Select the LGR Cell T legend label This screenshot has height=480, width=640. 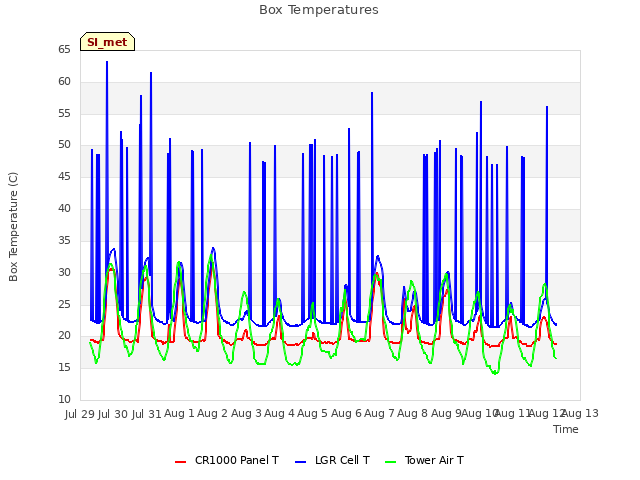(x=342, y=460)
